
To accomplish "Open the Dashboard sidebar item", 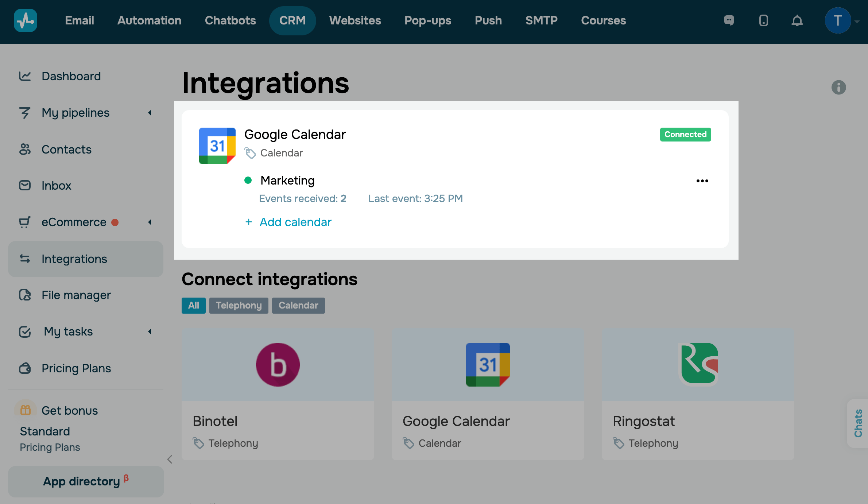I will [x=71, y=76].
